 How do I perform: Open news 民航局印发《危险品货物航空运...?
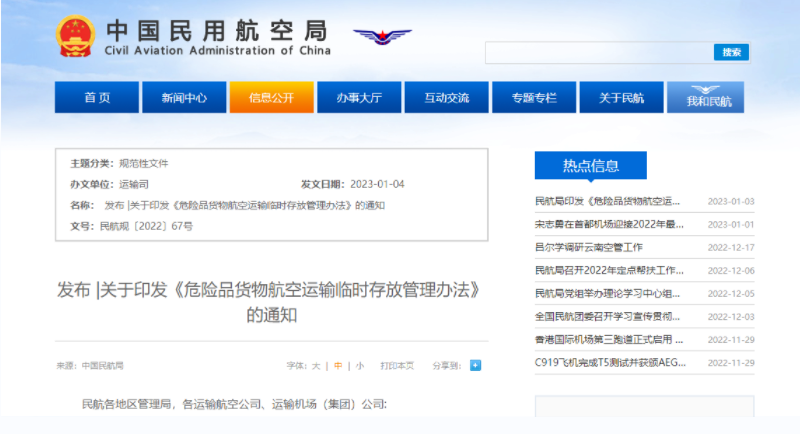pyautogui.click(x=607, y=201)
